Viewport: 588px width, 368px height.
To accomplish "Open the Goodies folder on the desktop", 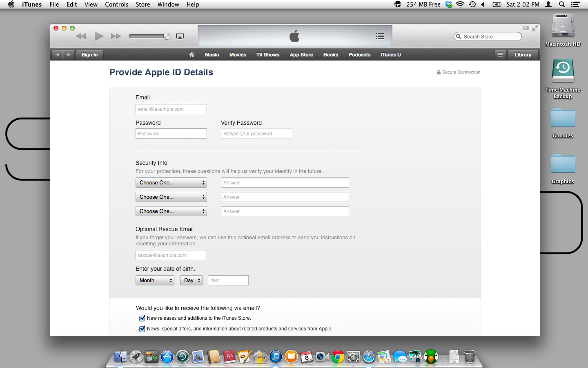I will coord(563,123).
